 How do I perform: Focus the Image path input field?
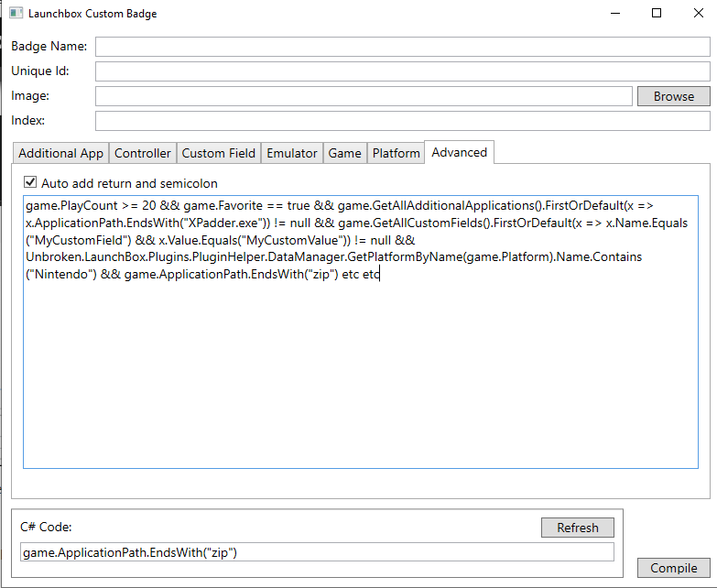364,96
